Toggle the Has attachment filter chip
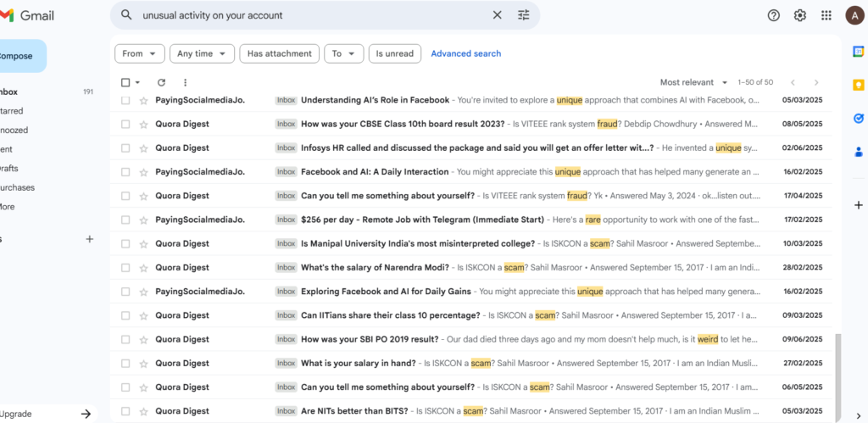This screenshot has width=868, height=423. point(280,53)
